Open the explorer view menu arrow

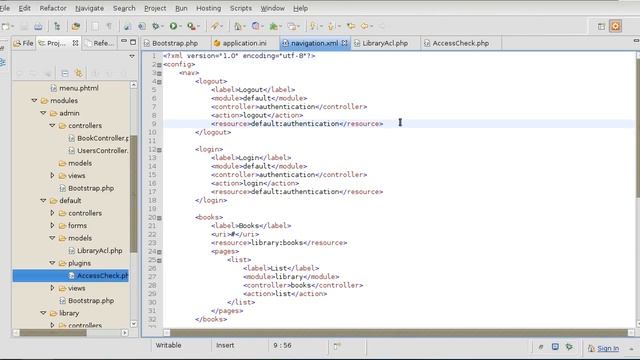(132, 56)
